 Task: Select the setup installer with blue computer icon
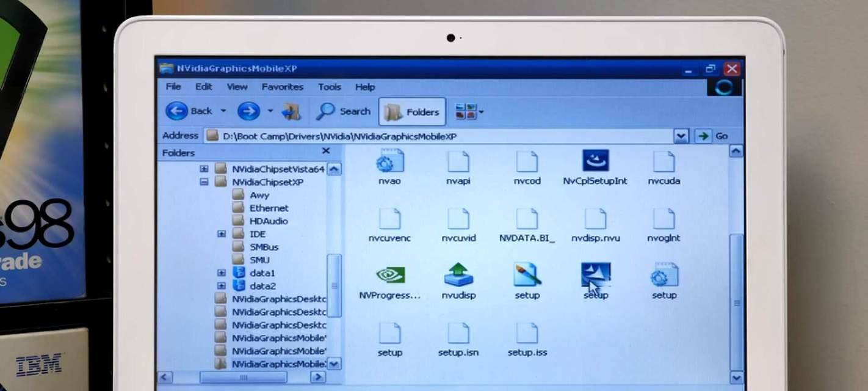tap(595, 282)
